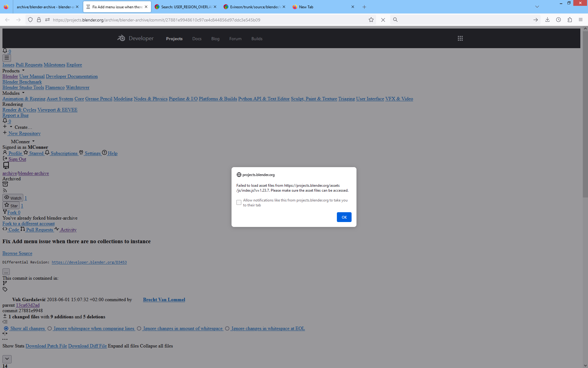588x368 pixels.
Task: Open the list all tabs dropdown arrow
Action: click(537, 7)
